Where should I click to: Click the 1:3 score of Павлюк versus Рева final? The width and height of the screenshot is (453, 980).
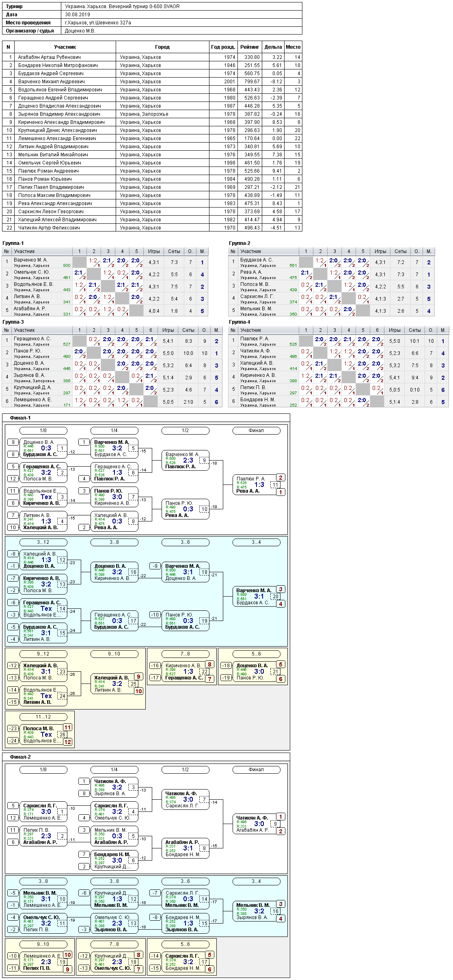pyautogui.click(x=259, y=485)
